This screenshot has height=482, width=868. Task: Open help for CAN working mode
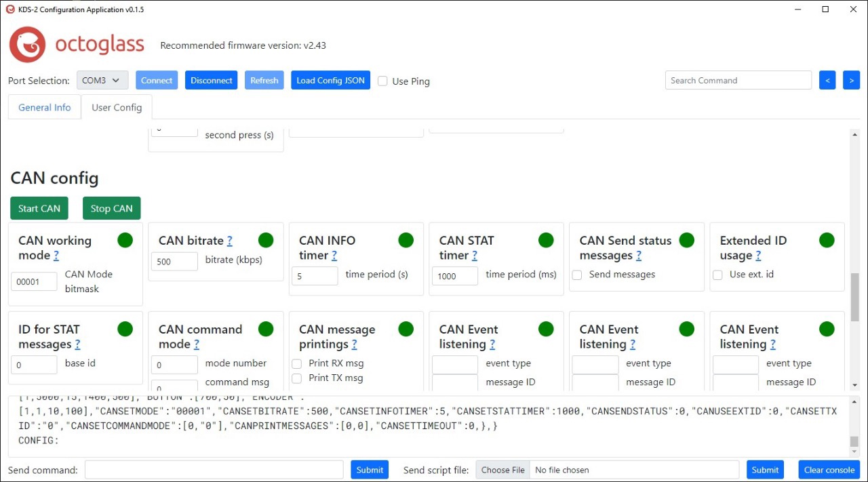[56, 256]
